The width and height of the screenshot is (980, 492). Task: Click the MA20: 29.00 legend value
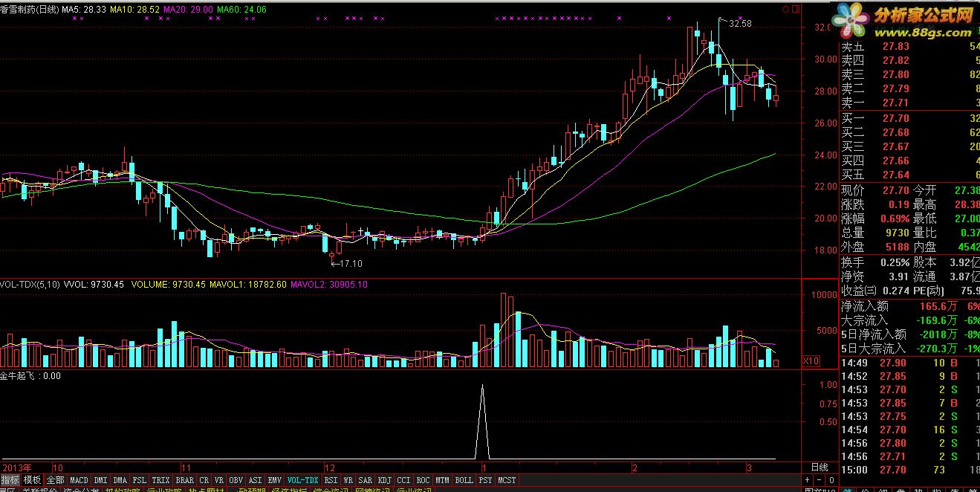(x=188, y=10)
